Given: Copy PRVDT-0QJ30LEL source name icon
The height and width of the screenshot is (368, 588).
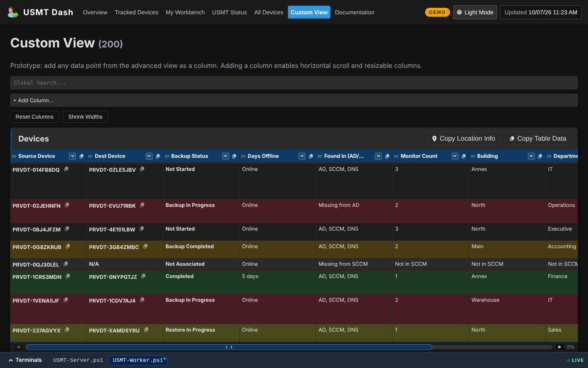Looking at the screenshot, I should point(66,264).
